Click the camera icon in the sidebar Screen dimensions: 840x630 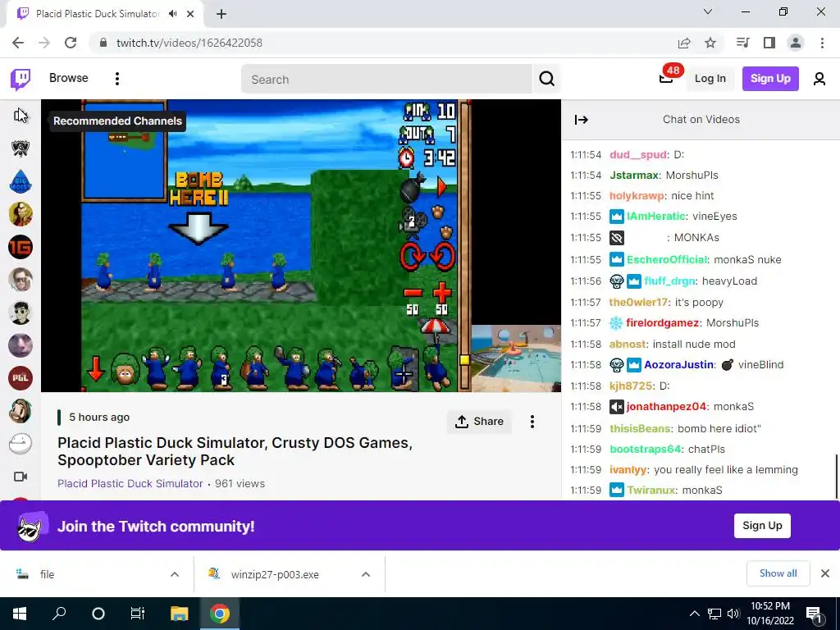[21, 477]
